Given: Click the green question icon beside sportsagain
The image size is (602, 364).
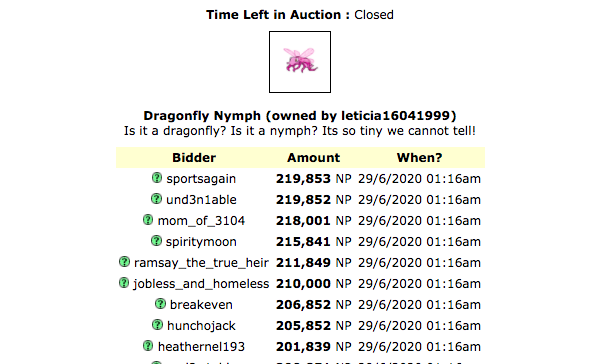Looking at the screenshot, I should [x=157, y=178].
